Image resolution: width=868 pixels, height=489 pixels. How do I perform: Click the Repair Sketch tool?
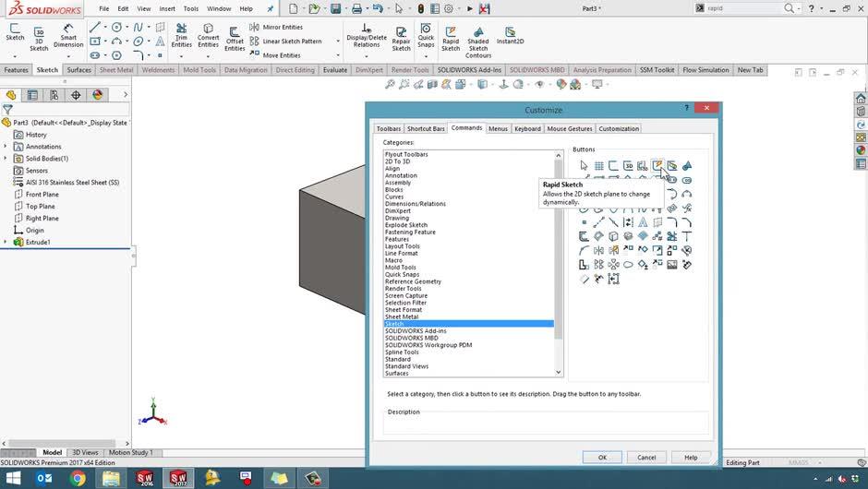(402, 37)
